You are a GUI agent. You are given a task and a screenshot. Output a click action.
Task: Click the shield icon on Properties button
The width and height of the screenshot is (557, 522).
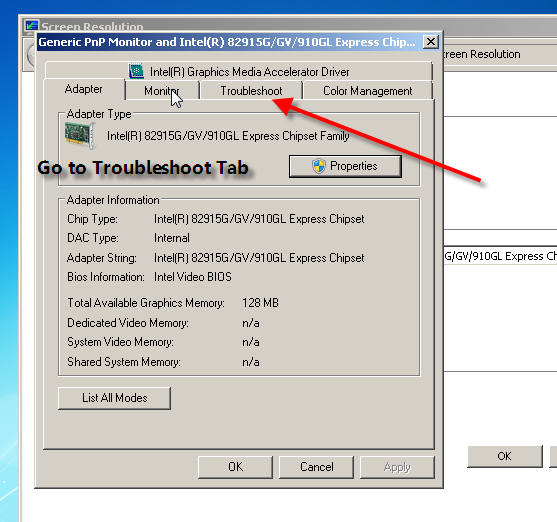point(319,166)
